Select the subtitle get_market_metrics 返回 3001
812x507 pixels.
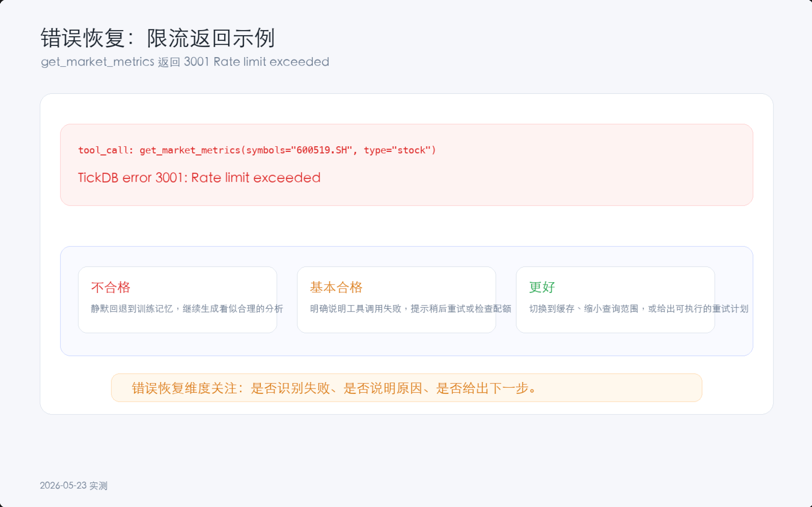[185, 62]
